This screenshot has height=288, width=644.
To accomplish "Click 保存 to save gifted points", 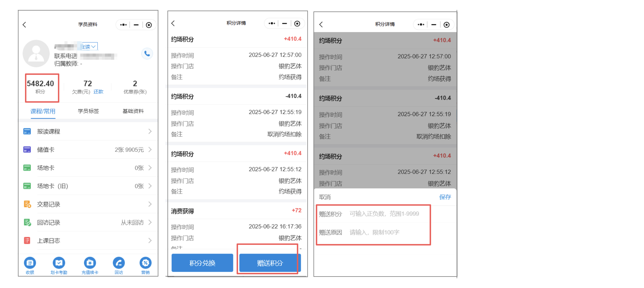I will click(x=445, y=197).
